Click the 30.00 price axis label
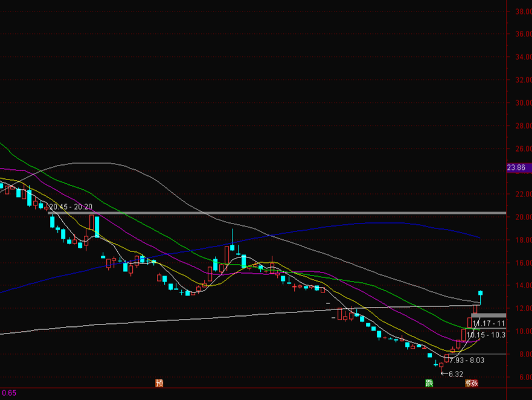Image resolution: width=532 pixels, height=400 pixels. 524,103
